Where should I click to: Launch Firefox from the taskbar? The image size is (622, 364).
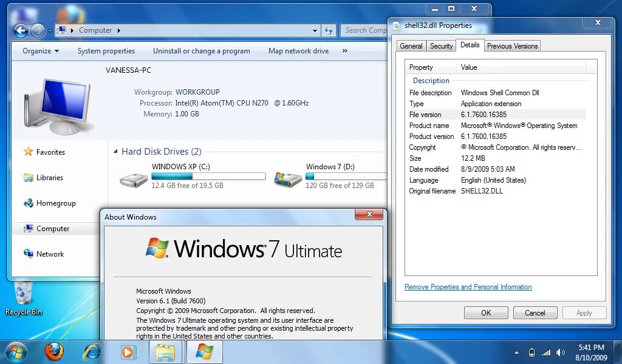click(x=53, y=352)
